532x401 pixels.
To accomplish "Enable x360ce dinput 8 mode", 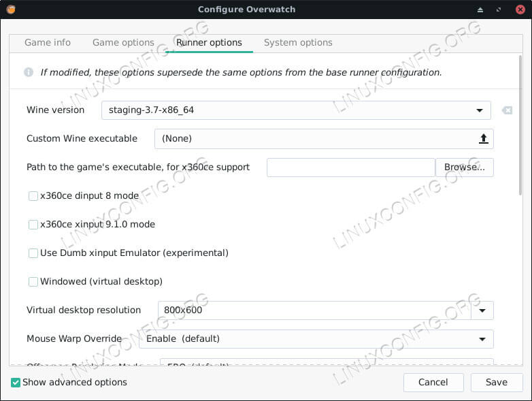I will coord(33,196).
